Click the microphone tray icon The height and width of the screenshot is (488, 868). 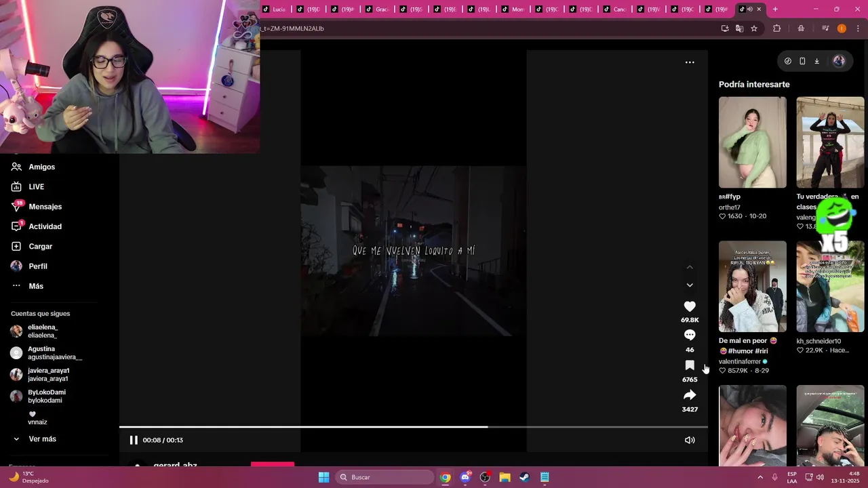pos(774,477)
